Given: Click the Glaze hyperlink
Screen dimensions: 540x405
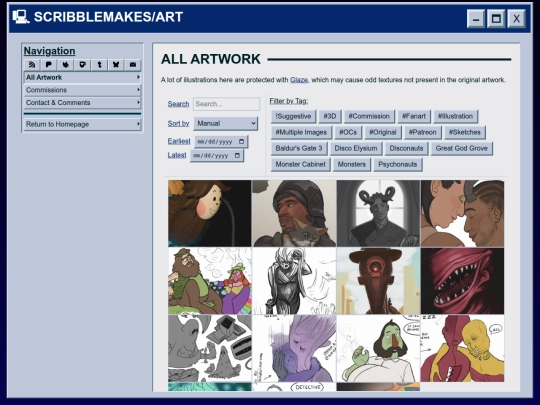Looking at the screenshot, I should [x=299, y=80].
